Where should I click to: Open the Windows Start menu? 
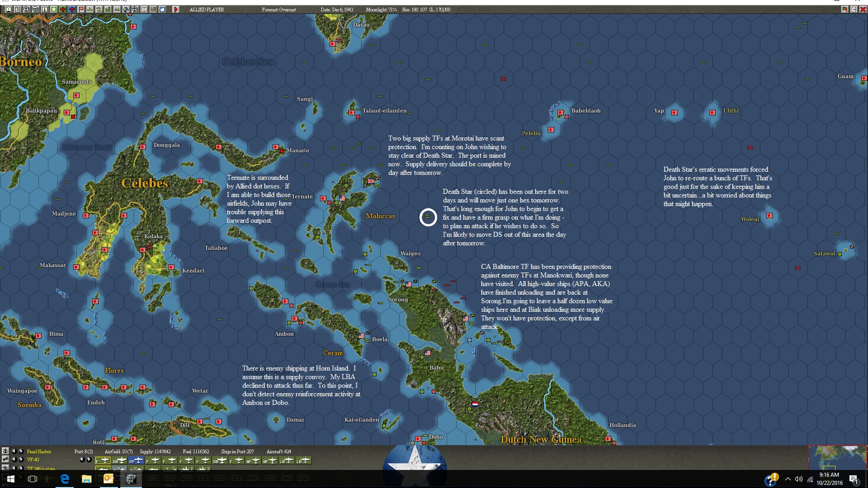tap(11, 479)
